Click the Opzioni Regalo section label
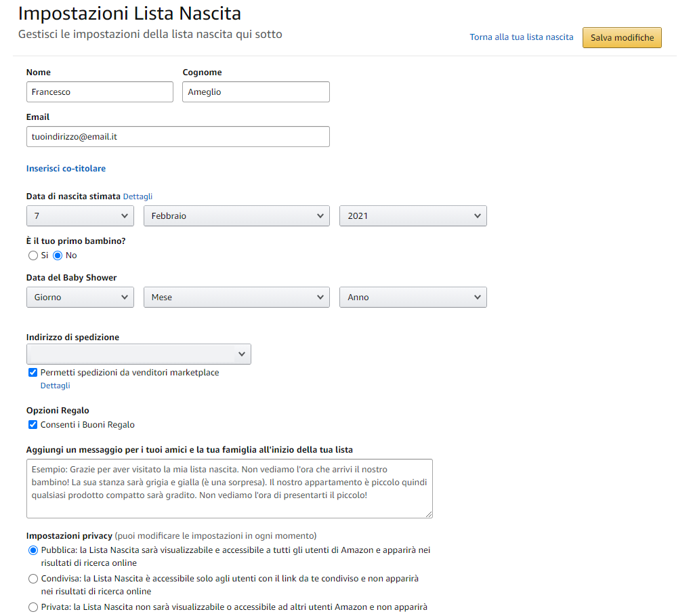This screenshot has width=693, height=616. point(58,411)
